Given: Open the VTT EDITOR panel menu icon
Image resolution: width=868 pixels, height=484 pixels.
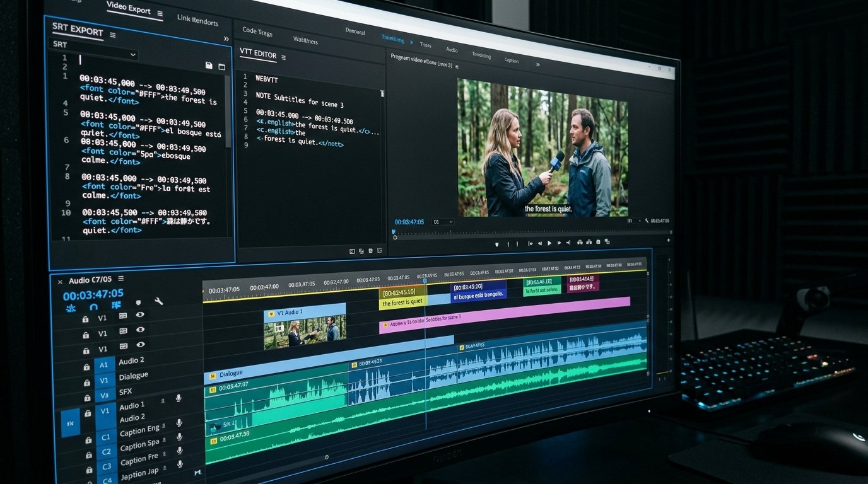Looking at the screenshot, I should [283, 57].
